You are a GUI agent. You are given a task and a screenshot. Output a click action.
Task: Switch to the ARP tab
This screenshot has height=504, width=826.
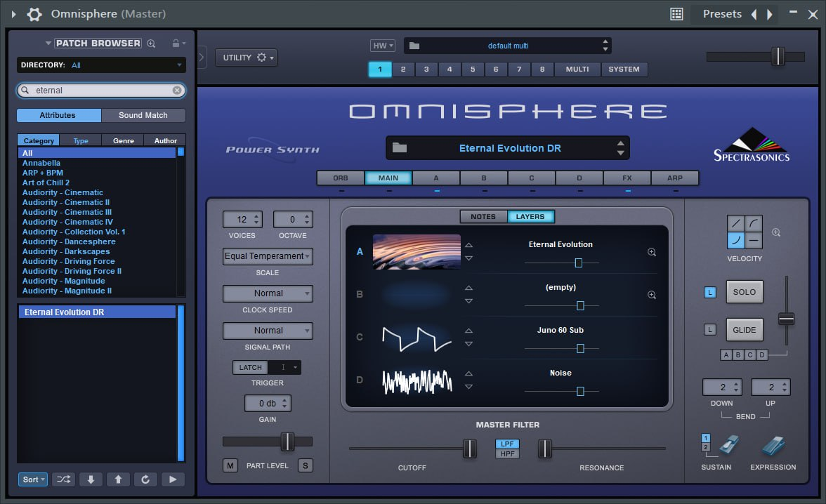(675, 178)
